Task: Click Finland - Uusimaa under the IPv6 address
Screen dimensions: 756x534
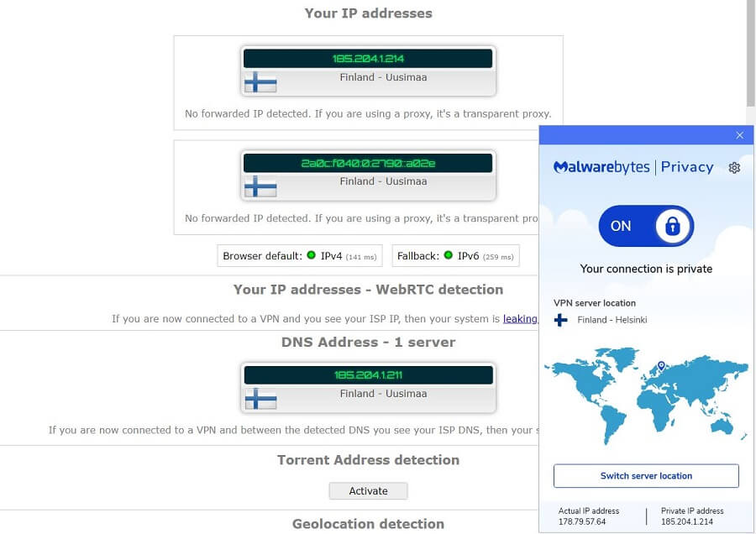Action: 383,181
